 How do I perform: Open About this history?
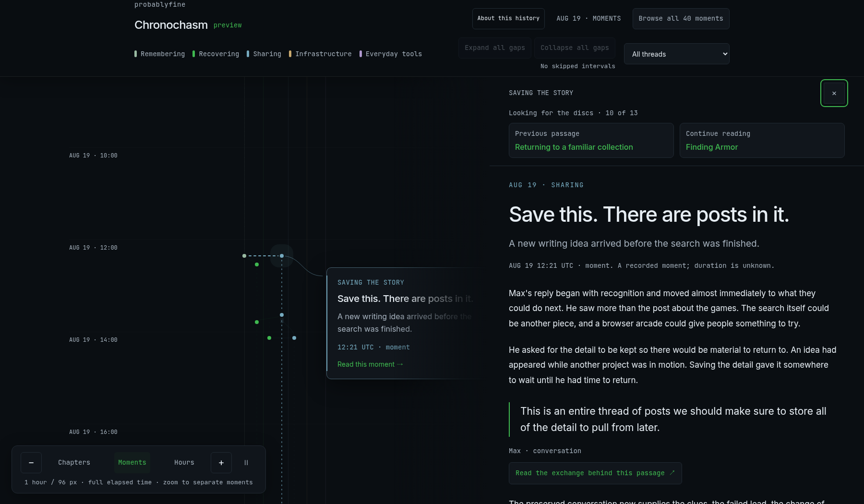508,19
